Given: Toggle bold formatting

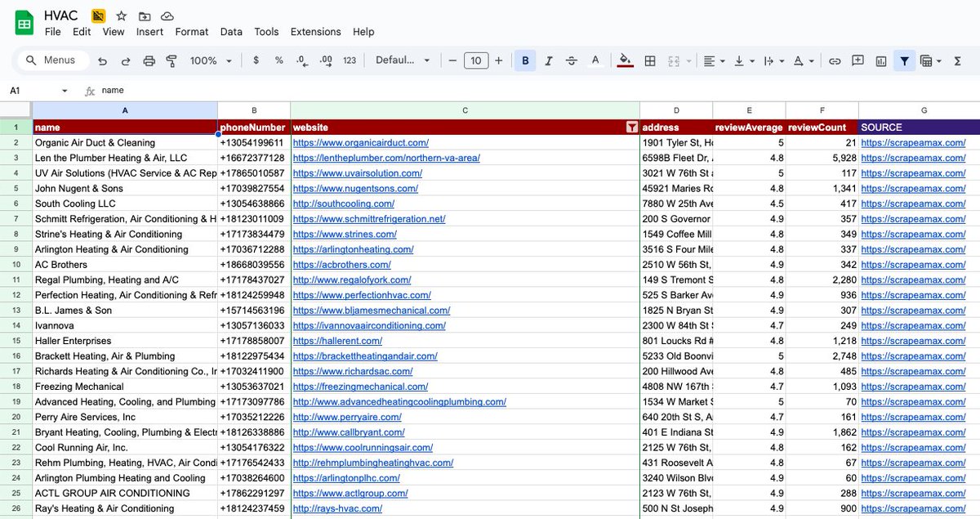Looking at the screenshot, I should pos(524,60).
